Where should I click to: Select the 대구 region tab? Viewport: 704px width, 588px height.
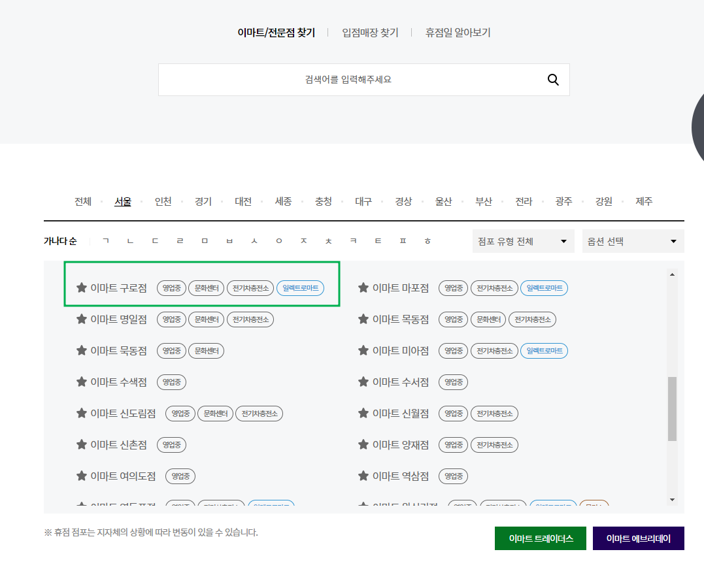(363, 201)
